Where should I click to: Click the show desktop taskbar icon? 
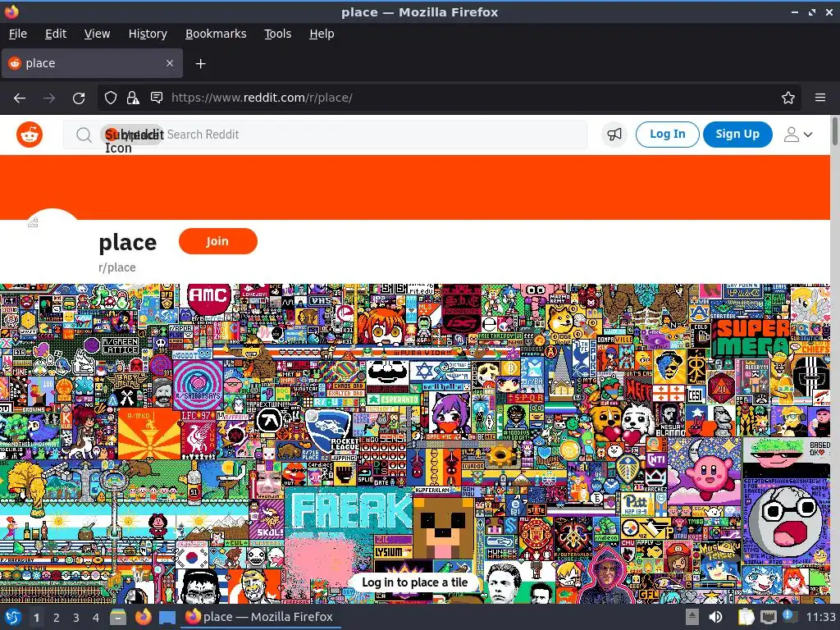click(x=167, y=618)
